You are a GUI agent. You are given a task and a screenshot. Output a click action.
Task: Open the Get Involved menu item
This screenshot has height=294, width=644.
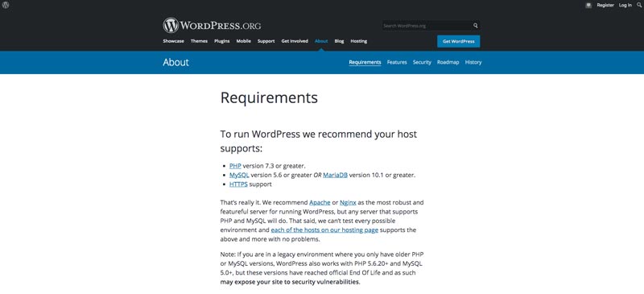click(x=295, y=41)
